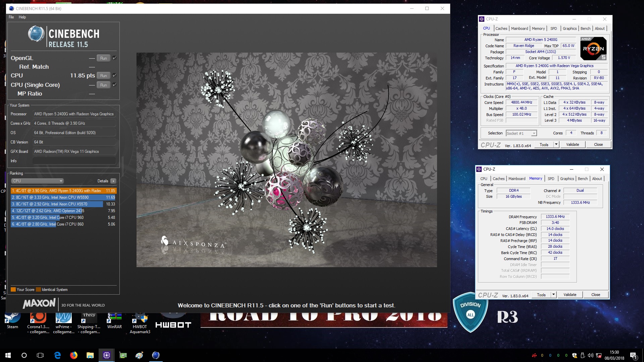Launch the Steam desktop shortcut

point(12,320)
